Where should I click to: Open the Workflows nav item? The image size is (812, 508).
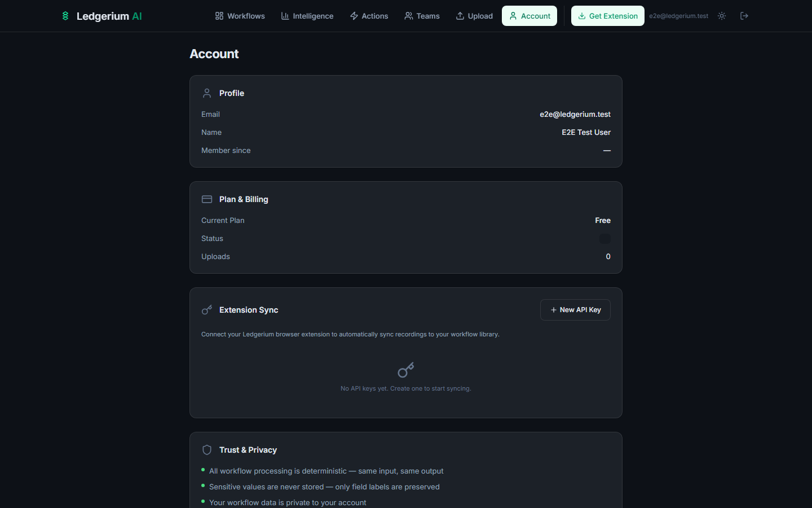(x=240, y=16)
